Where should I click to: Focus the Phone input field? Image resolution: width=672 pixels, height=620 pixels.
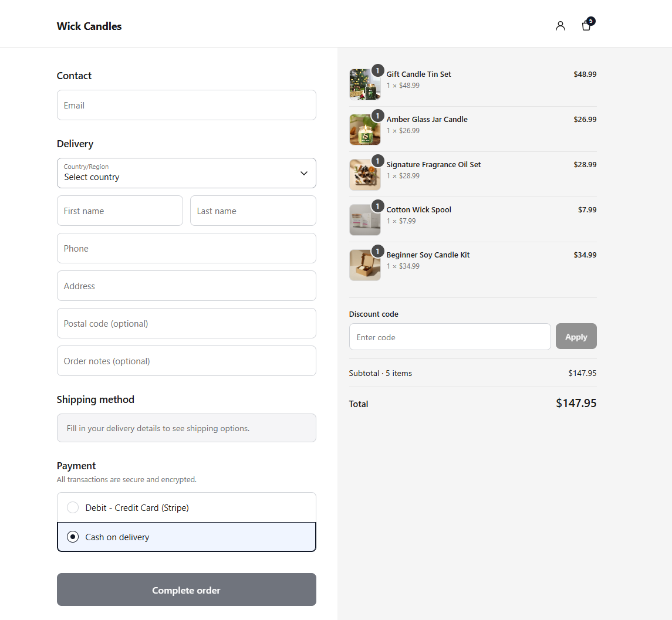[187, 248]
